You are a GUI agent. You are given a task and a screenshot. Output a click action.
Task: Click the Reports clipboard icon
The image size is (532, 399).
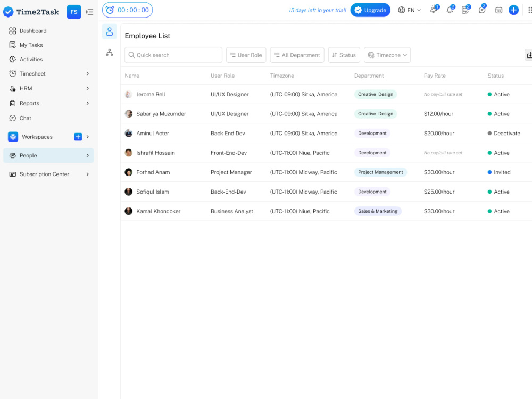coord(13,103)
